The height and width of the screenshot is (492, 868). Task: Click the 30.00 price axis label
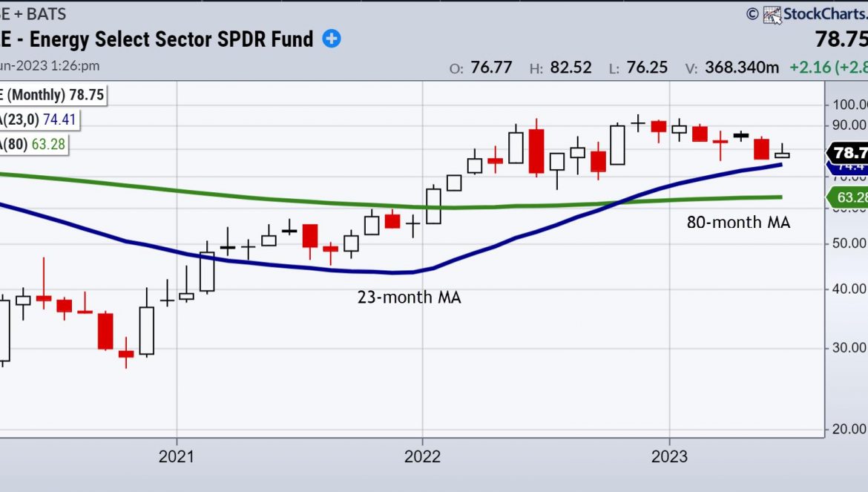click(849, 347)
